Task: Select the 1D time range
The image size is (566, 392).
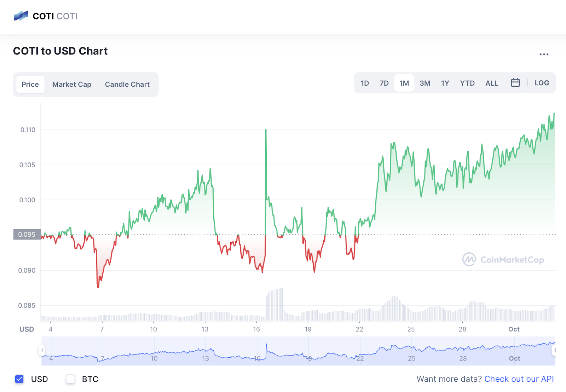Action: (x=365, y=83)
